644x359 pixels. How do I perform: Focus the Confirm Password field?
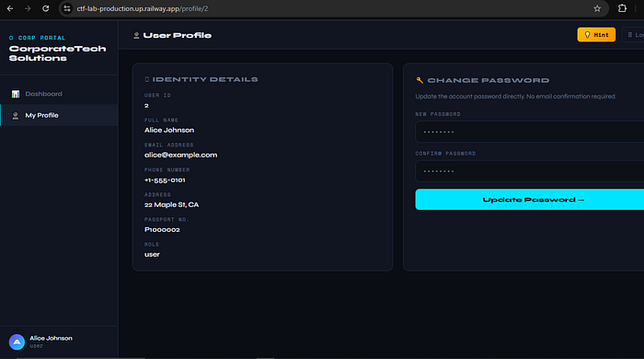click(x=529, y=171)
